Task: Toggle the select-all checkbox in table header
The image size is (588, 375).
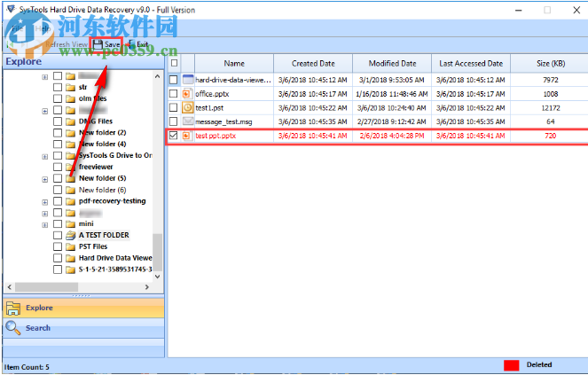Action: [x=175, y=63]
